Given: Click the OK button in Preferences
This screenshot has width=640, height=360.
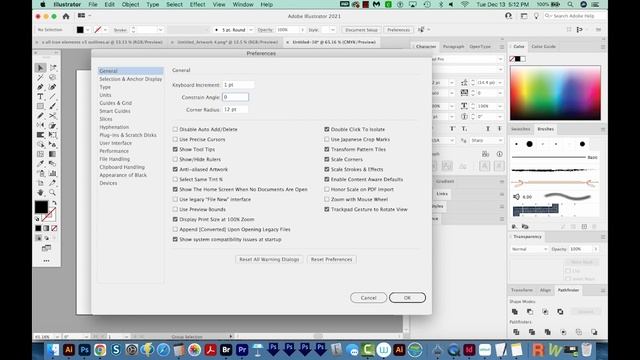Looking at the screenshot, I should [x=407, y=298].
